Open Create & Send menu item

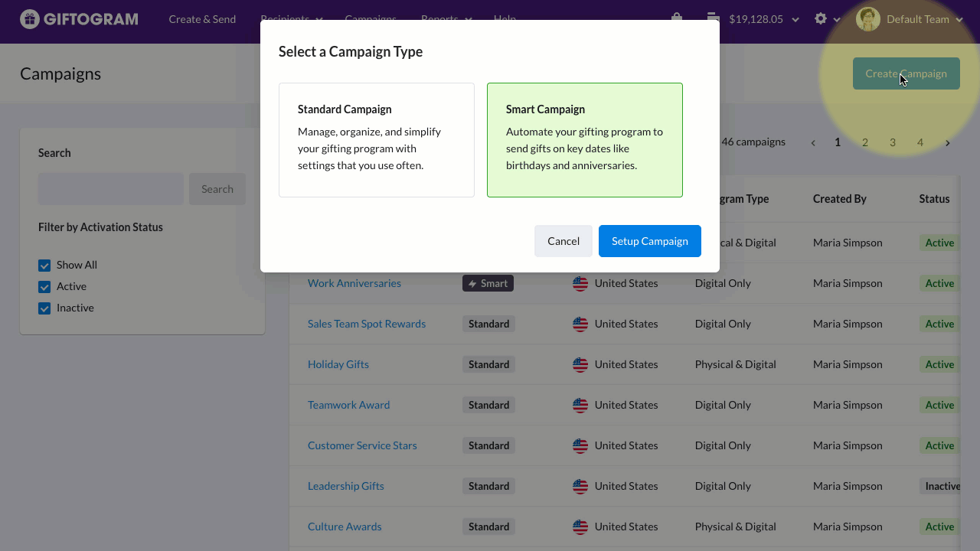202,19
